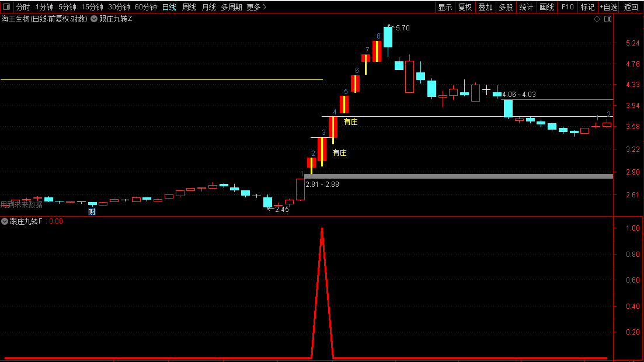The height and width of the screenshot is (362, 644).
Task: Click the tall cyan candle numbered 8's neighbor at 5.70
Action: pos(388,37)
